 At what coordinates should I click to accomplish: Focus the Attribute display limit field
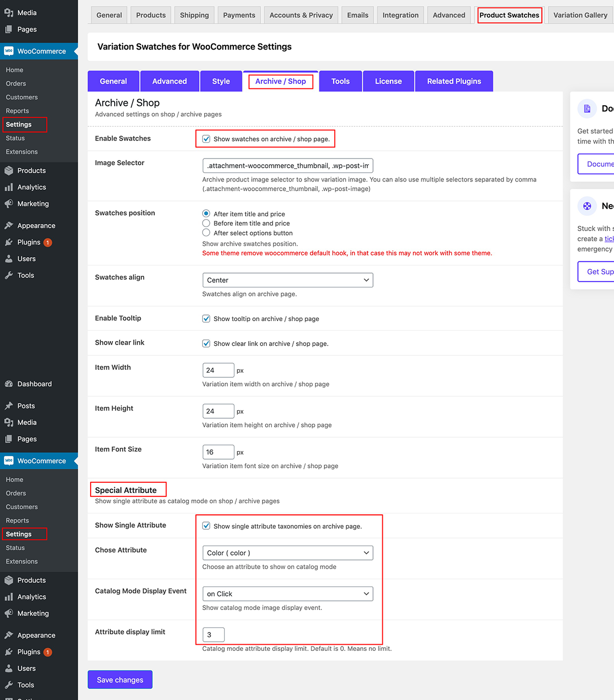(213, 635)
